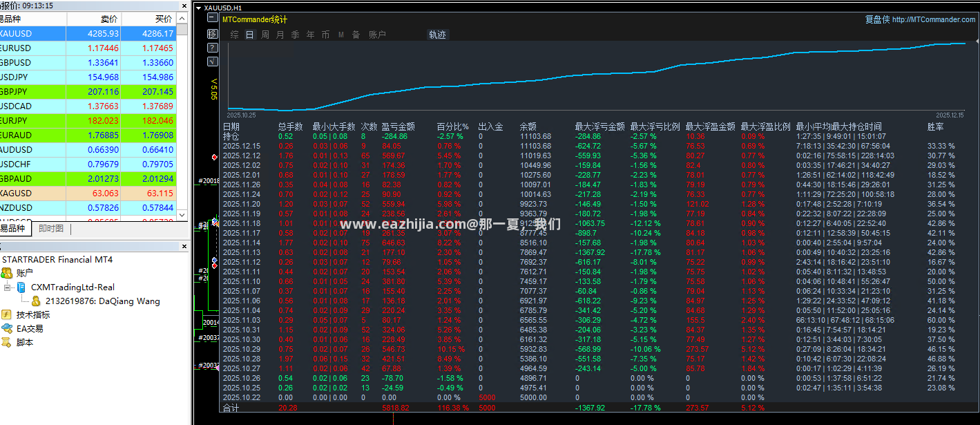Switch to the 年 yearly tab
Viewport: 980px width, 425px height.
(311, 35)
